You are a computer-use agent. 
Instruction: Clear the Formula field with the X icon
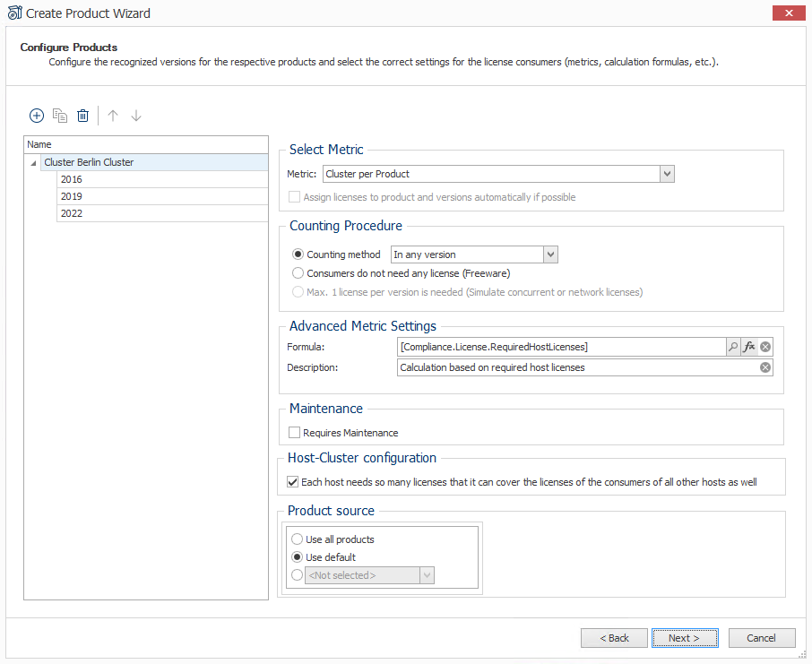[x=764, y=347]
